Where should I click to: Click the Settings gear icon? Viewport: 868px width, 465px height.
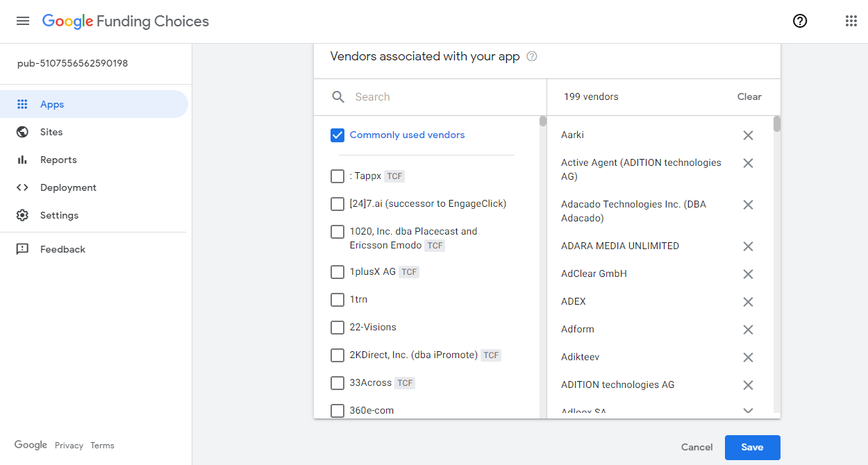(22, 215)
